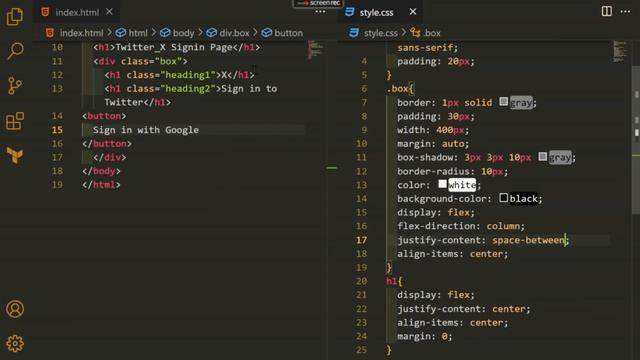This screenshot has width=640, height=360.
Task: Open the Manage settings gear
Action: (15, 344)
